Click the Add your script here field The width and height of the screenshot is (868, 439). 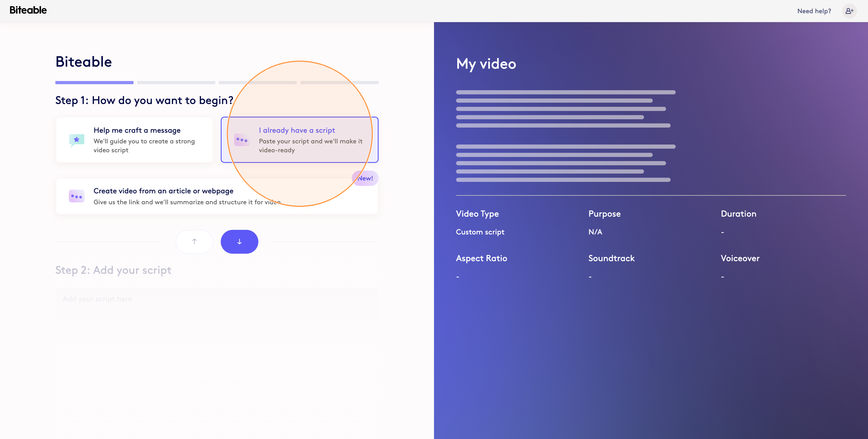coord(217,305)
